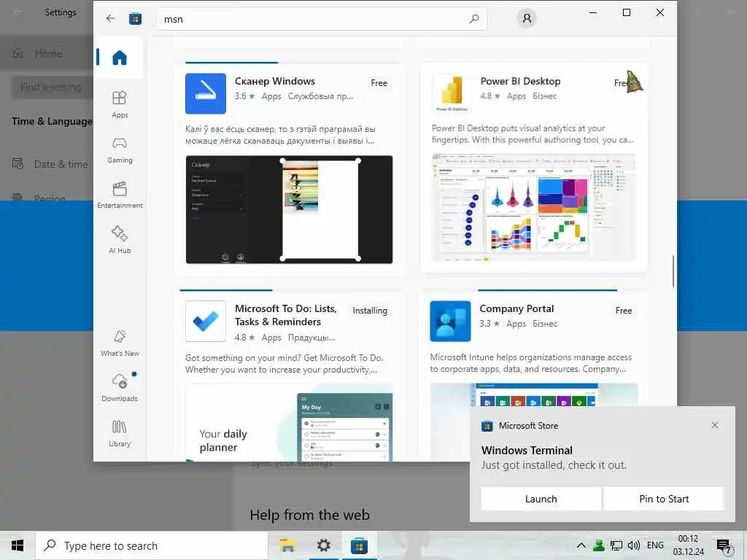The width and height of the screenshot is (747, 560).
Task: Click the taskbar clock showing 00:12
Action: 688,545
